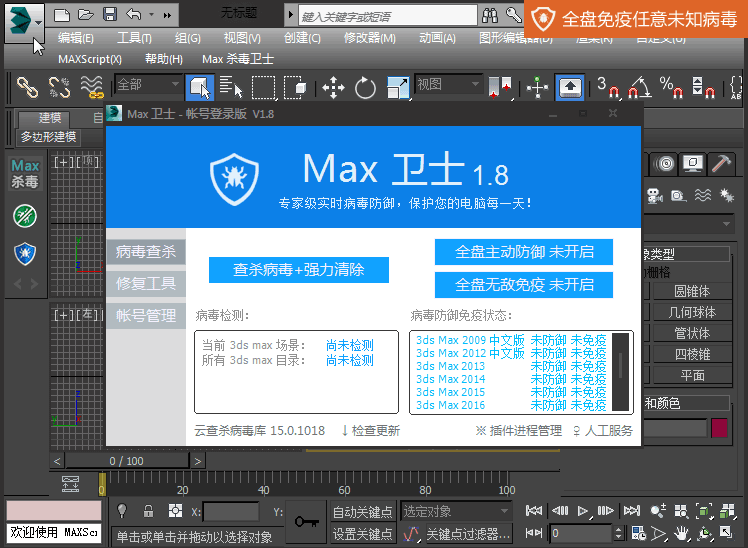Click the Save floppy disk icon
This screenshot has width=748, height=548.
click(110, 15)
